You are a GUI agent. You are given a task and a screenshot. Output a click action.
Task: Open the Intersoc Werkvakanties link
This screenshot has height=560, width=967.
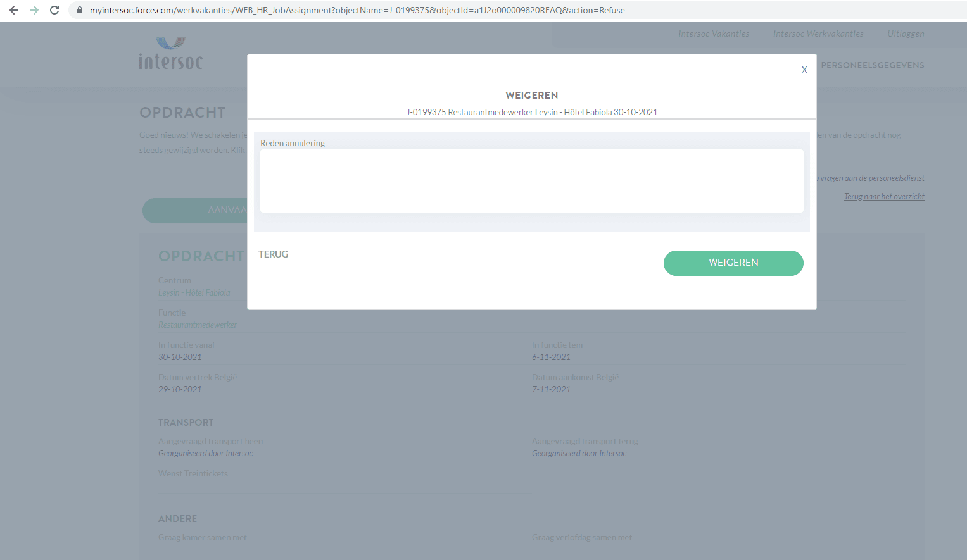tap(818, 34)
